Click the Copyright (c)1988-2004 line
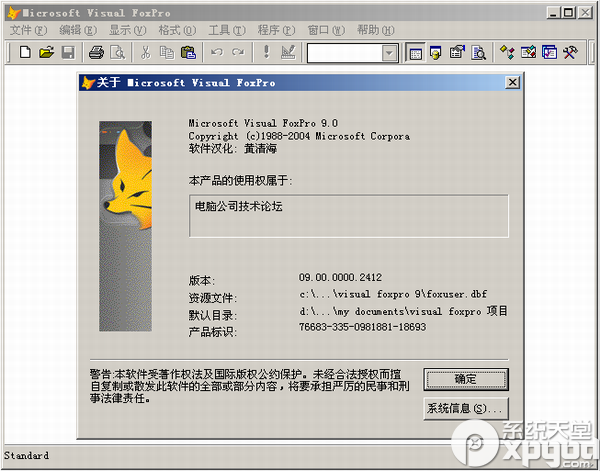 (299, 136)
